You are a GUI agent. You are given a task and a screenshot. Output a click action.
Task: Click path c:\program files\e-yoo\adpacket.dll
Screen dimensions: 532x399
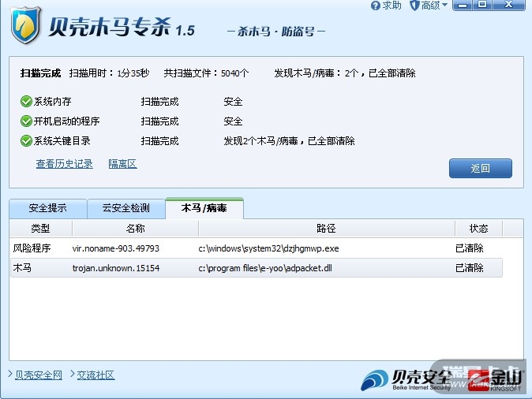[x=265, y=268]
